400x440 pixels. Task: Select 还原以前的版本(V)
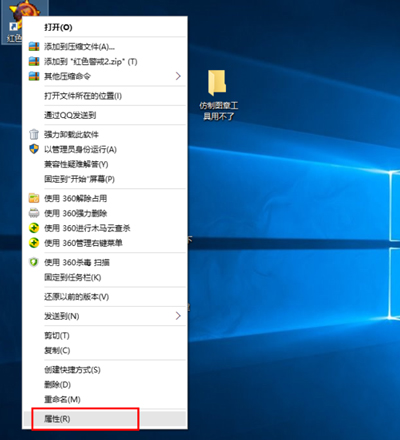pos(104,297)
